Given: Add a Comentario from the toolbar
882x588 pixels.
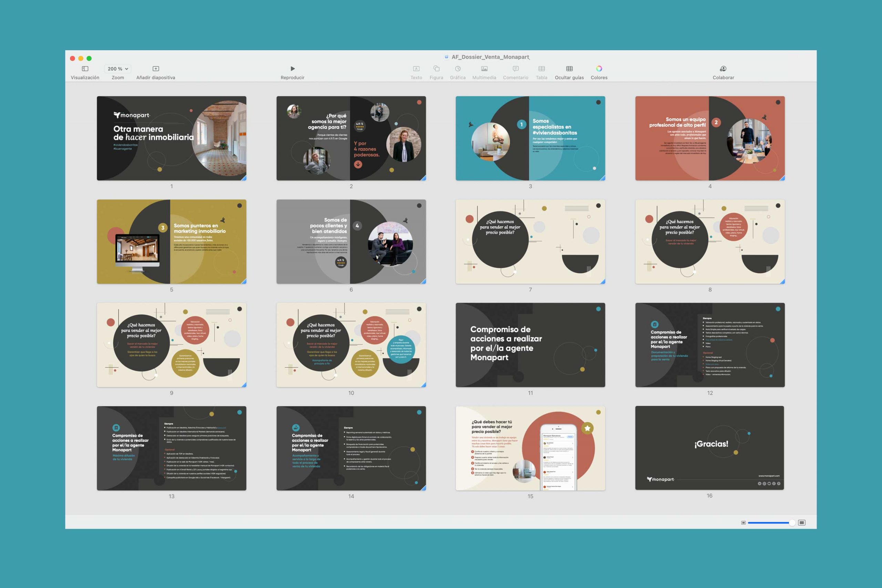Looking at the screenshot, I should (x=515, y=69).
